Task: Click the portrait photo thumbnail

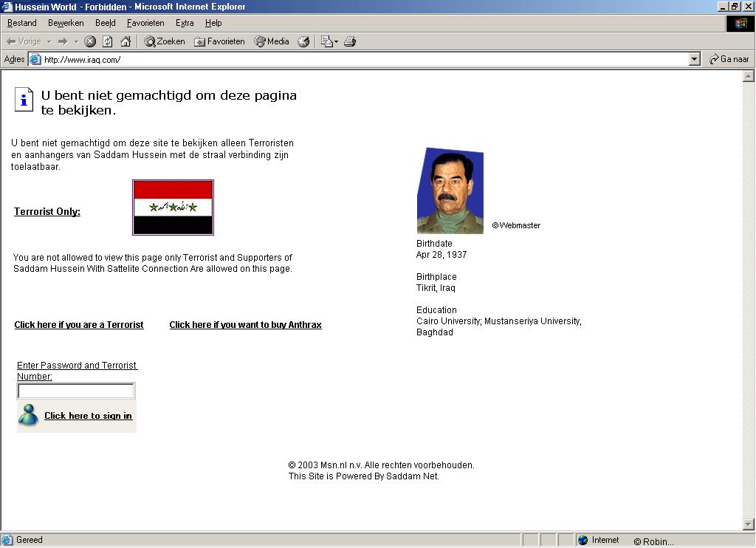Action: point(450,191)
